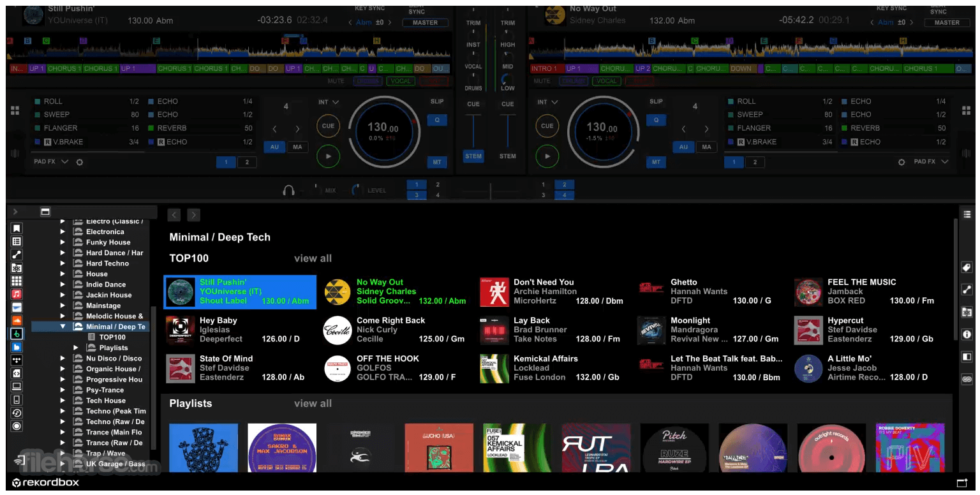Open the PAD FX dropdown on the right deck
The image size is (980, 495).
(x=931, y=162)
